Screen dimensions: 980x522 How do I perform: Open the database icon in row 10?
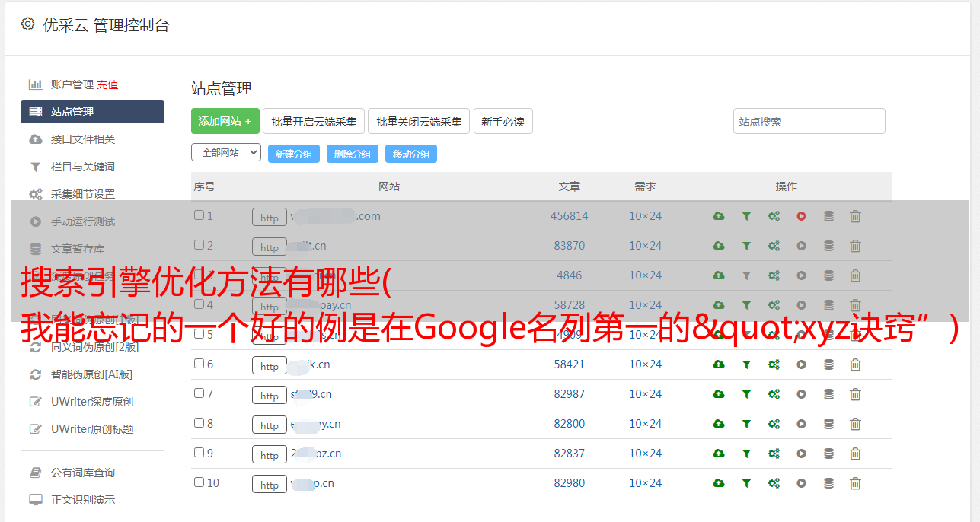(828, 483)
